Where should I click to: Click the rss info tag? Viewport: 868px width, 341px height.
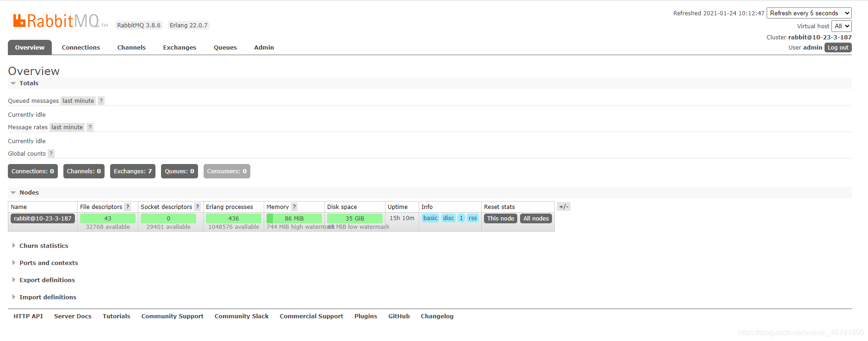pyautogui.click(x=473, y=218)
